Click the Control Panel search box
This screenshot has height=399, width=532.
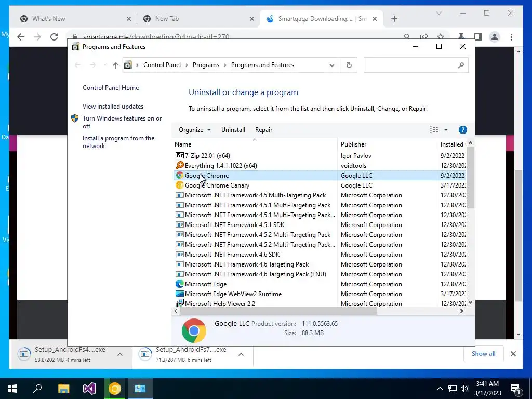click(x=415, y=65)
